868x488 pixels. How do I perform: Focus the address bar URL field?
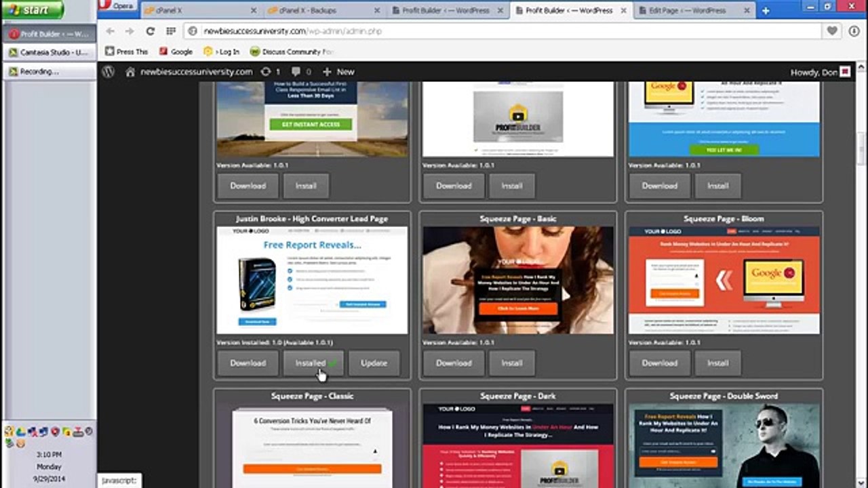[502, 31]
